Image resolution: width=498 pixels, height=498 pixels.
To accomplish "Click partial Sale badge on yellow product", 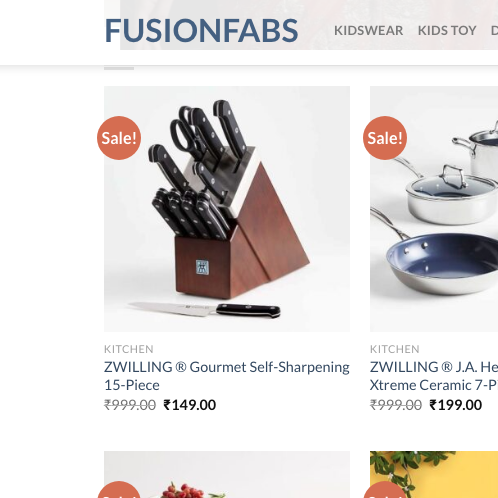I will (x=385, y=490).
